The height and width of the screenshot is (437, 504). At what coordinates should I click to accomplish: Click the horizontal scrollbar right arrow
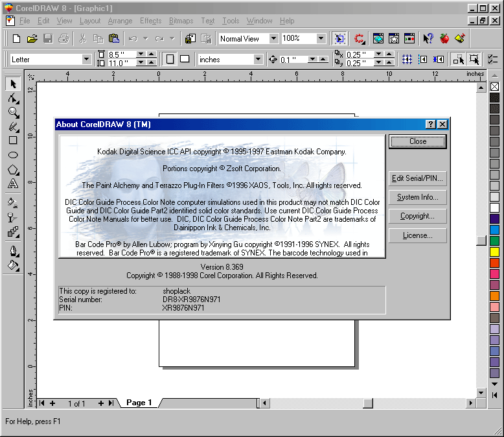[470, 403]
